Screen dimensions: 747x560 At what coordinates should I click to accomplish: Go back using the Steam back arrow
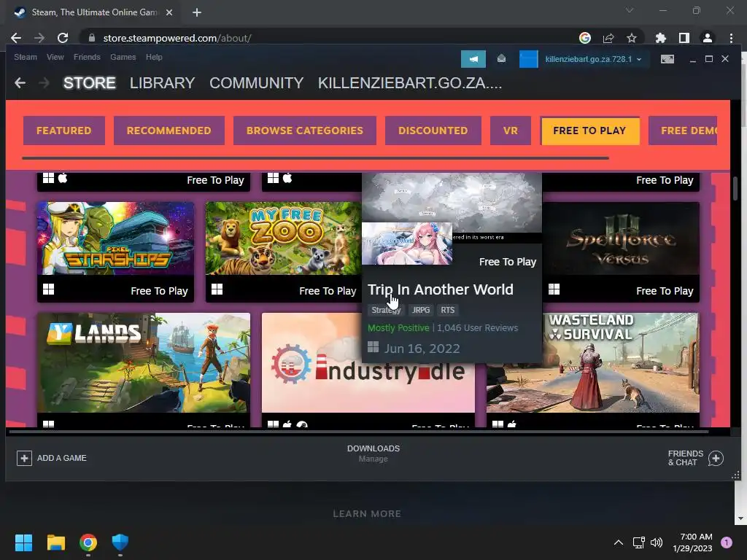20,83
